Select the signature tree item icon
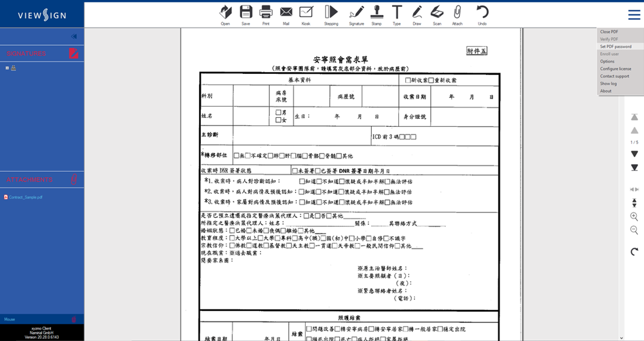 [x=14, y=68]
